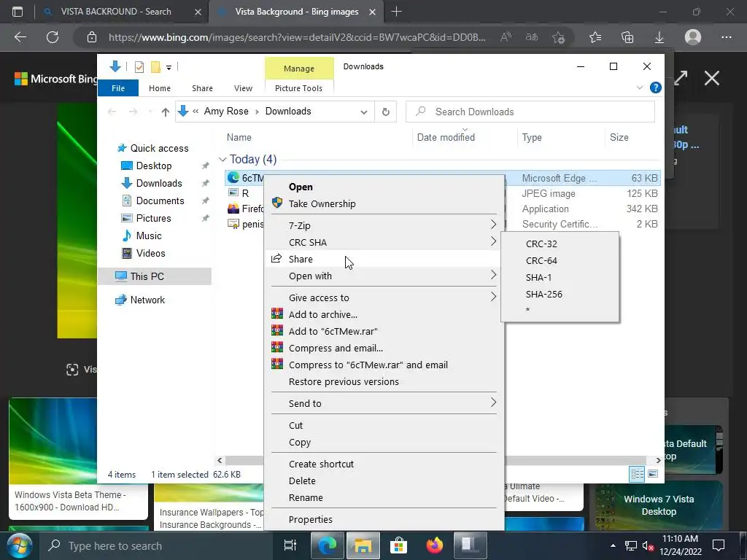Click the New folder quick access icon

pos(155,67)
